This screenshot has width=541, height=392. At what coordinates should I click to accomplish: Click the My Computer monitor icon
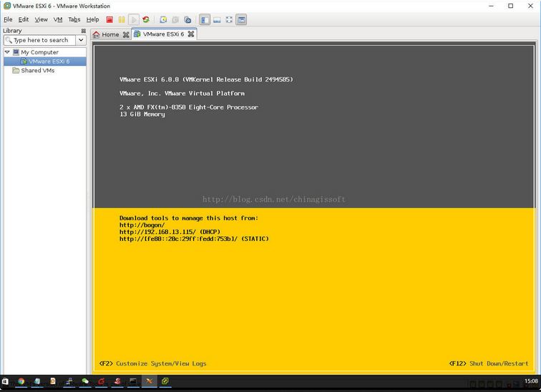(x=16, y=52)
